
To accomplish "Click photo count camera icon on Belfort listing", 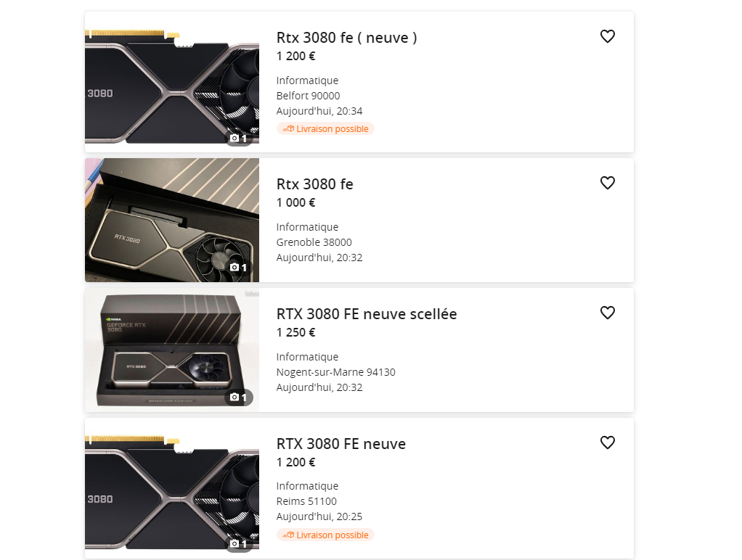I will [x=235, y=138].
